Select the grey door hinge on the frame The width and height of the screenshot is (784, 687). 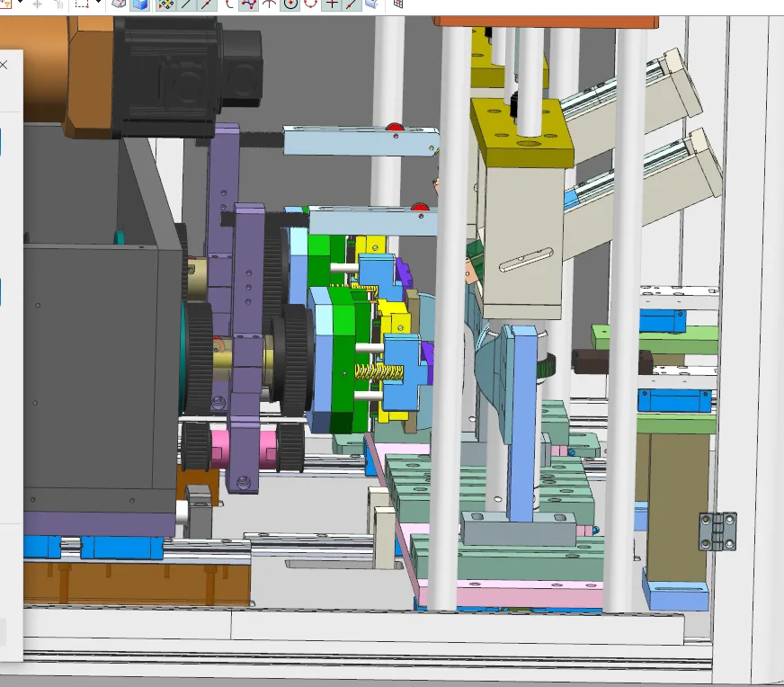[717, 531]
